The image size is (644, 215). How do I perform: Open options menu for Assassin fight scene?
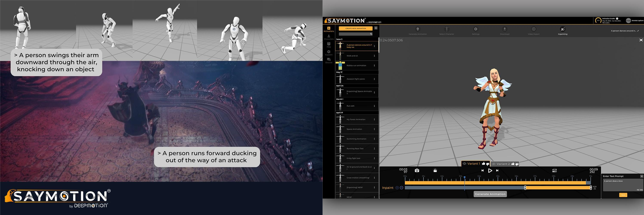pos(374,79)
